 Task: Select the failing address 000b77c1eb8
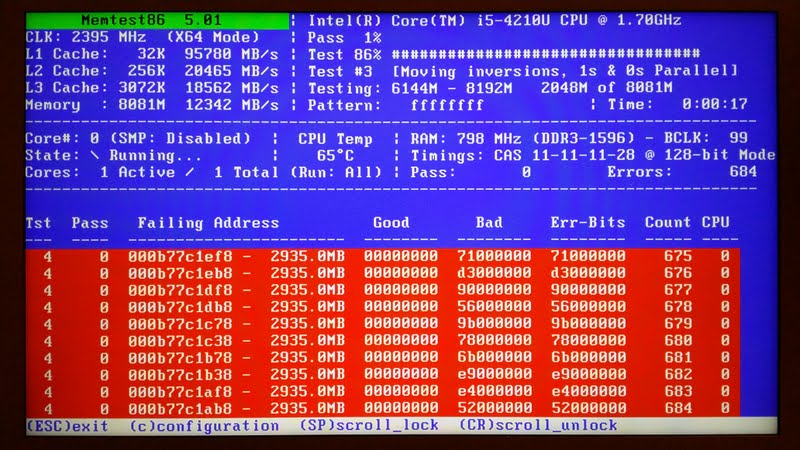point(180,272)
